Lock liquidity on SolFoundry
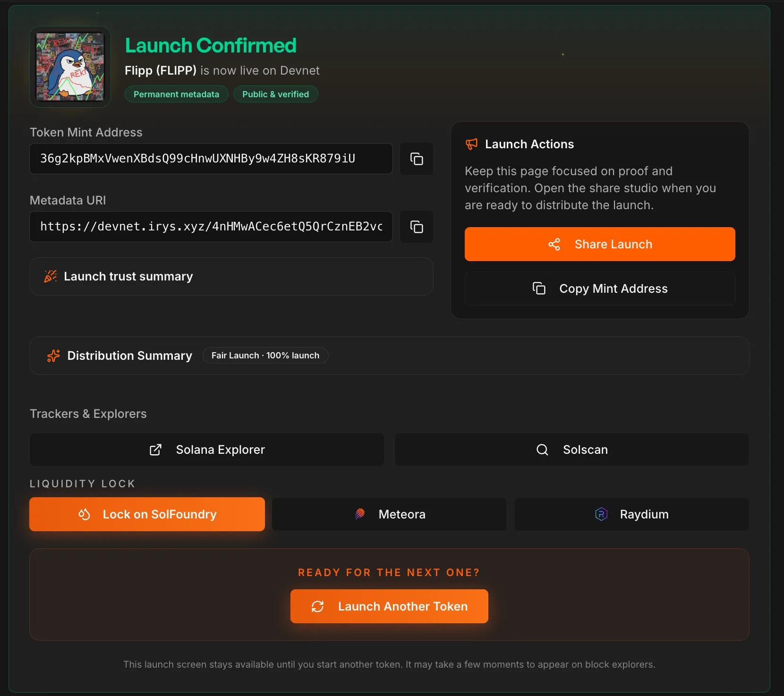 [x=147, y=514]
